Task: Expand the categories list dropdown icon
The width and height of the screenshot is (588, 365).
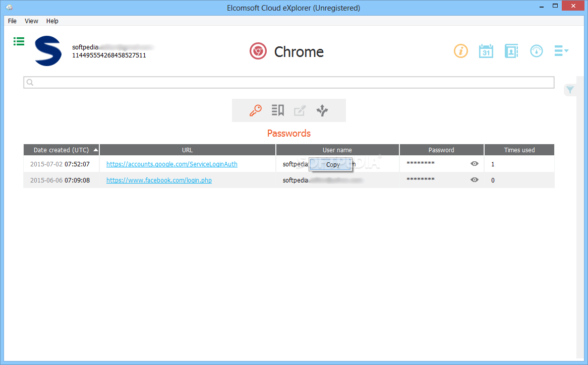Action: point(561,50)
